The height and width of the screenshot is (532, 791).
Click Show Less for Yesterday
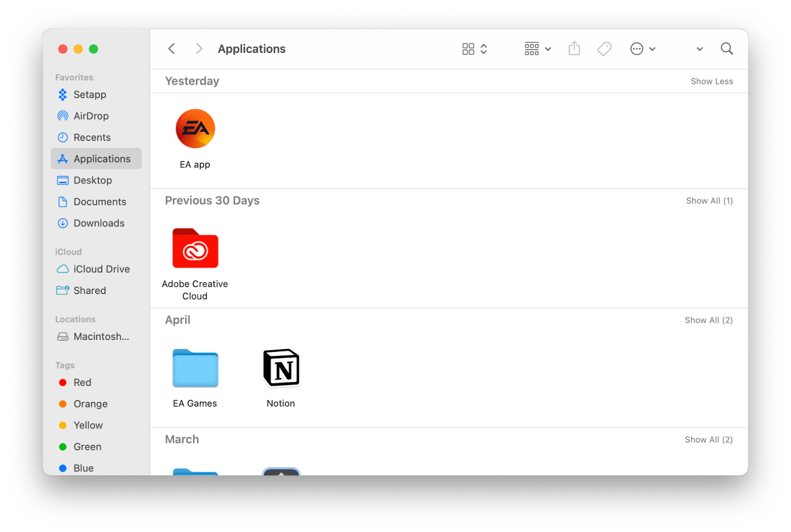(x=711, y=81)
